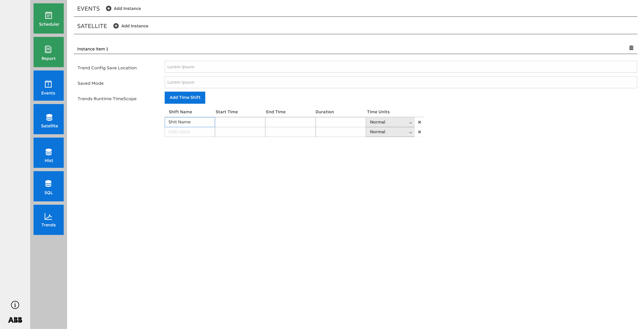Go to the Satellite sidebar tile
Screen dimensions: 644x329
coord(49,119)
